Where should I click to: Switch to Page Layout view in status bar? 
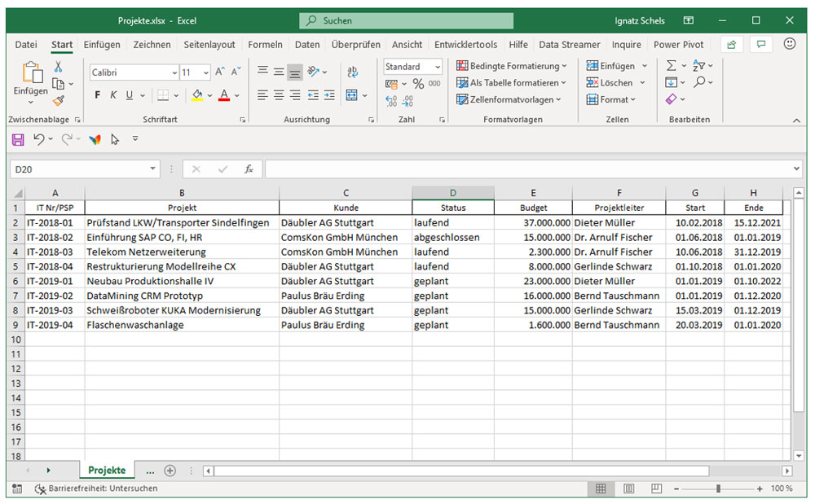(x=627, y=489)
